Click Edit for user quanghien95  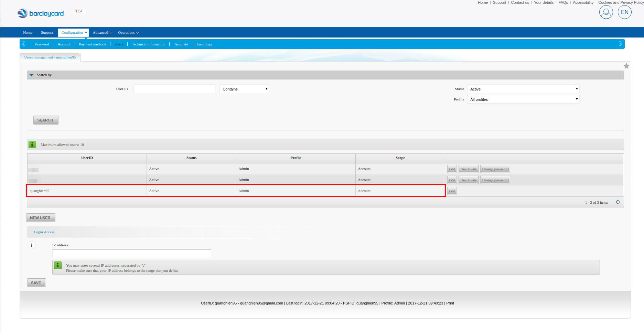point(452,191)
